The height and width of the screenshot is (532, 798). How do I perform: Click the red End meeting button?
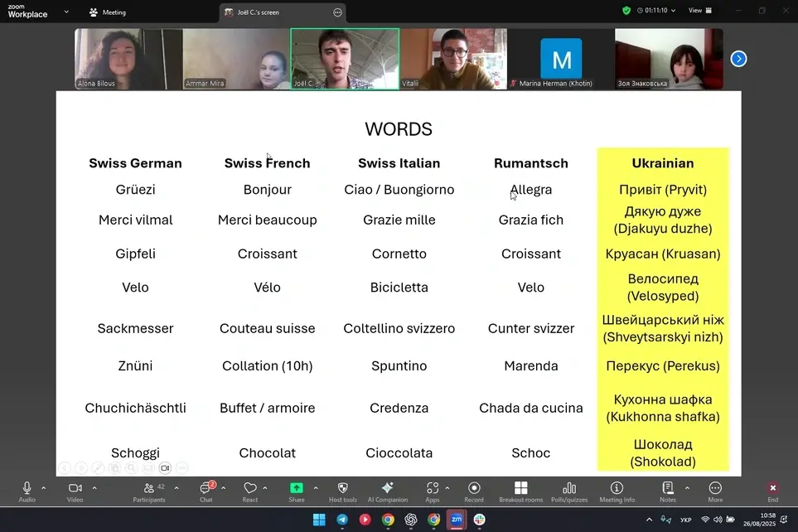772,489
